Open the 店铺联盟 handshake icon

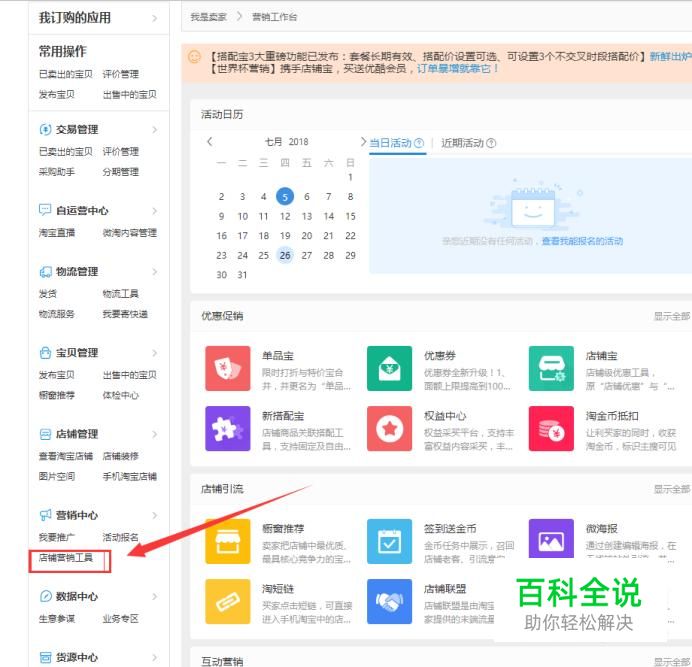[389, 601]
